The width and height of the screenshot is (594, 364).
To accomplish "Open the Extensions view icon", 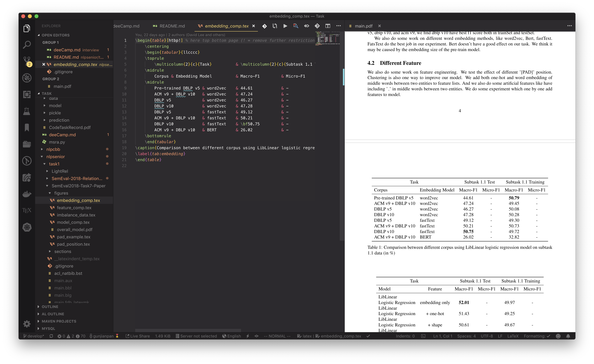I will tap(27, 94).
